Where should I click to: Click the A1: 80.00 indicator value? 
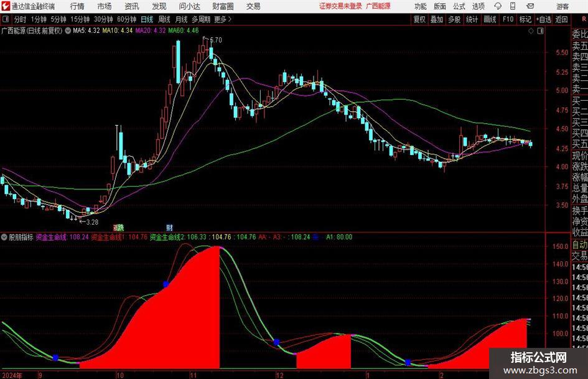pyautogui.click(x=339, y=237)
